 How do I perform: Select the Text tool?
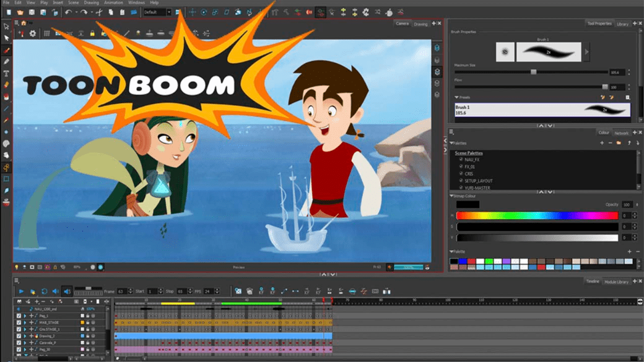click(x=7, y=74)
